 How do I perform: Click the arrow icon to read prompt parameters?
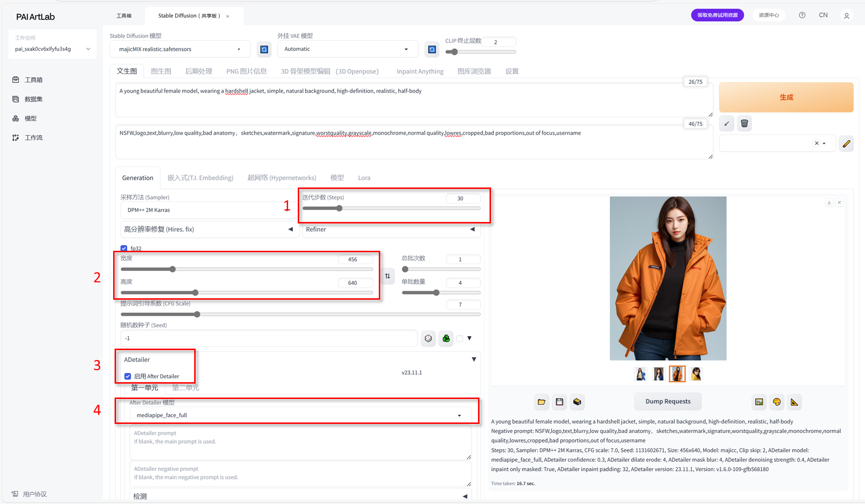[727, 124]
